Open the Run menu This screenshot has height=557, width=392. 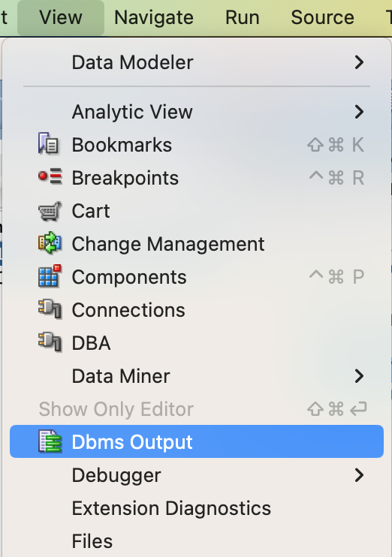click(243, 17)
